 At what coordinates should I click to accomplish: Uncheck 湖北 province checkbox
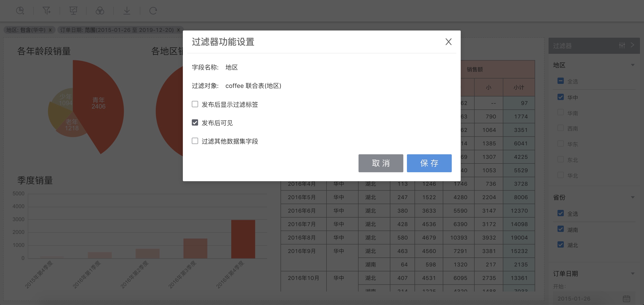[560, 245]
